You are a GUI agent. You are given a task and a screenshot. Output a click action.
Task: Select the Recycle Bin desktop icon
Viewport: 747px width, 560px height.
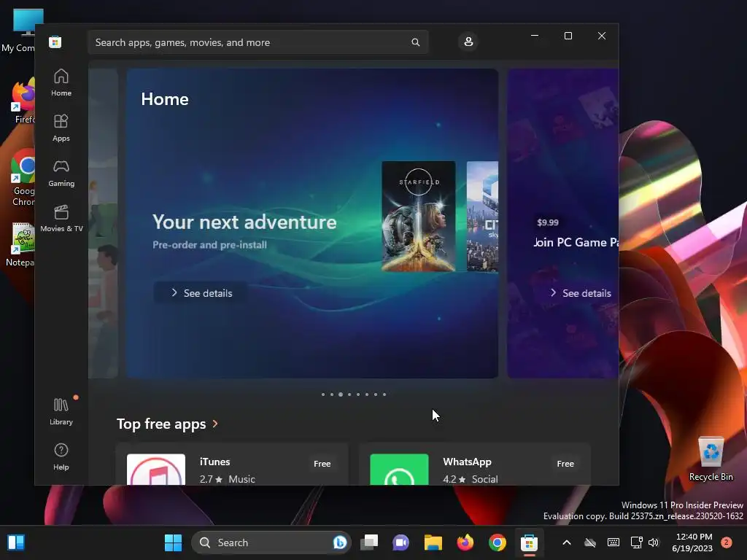(711, 459)
